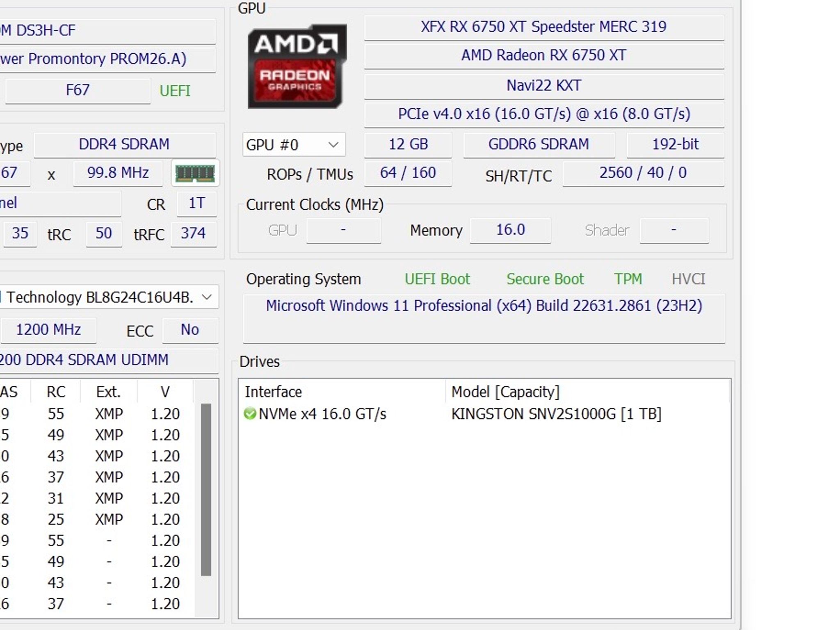
Task: Click the RC column header in timings table
Action: 56,392
